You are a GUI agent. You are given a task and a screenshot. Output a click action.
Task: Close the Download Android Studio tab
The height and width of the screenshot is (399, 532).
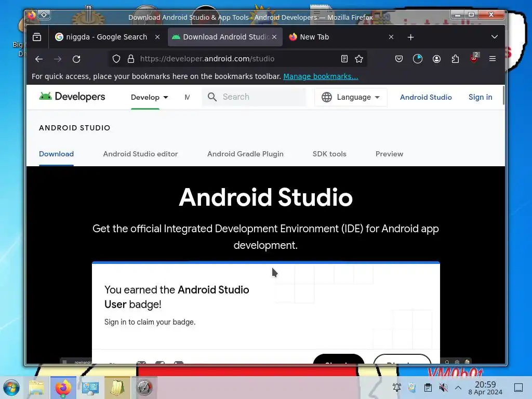274,37
